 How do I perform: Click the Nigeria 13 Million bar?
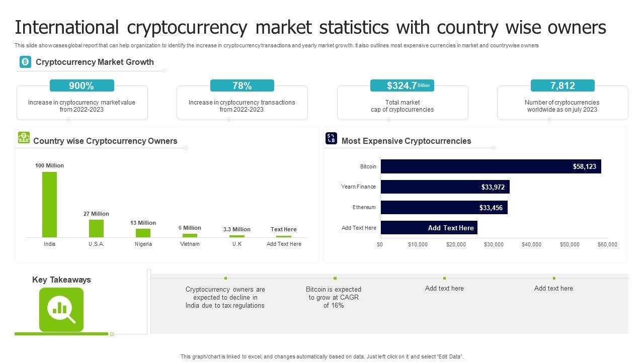pyautogui.click(x=143, y=233)
